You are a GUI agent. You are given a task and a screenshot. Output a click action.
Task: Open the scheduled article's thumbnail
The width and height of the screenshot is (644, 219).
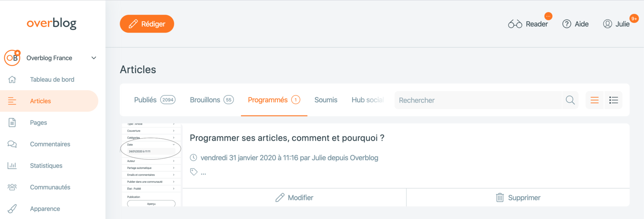151,165
